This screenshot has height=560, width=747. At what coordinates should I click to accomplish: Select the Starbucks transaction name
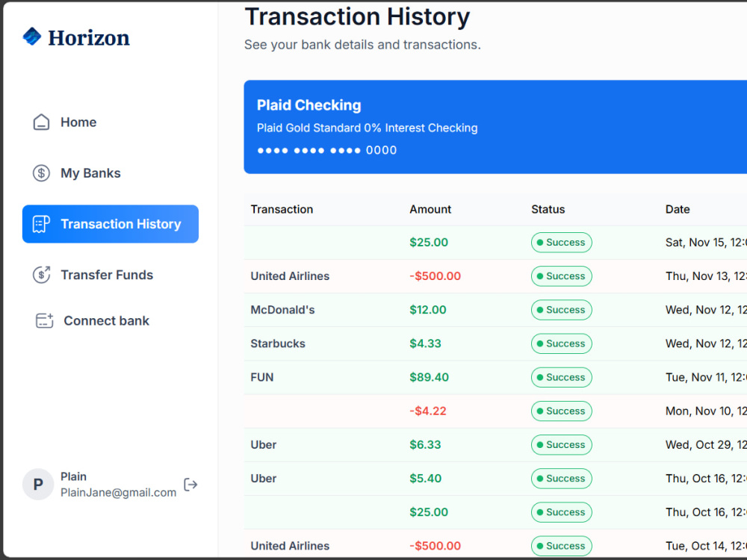point(278,343)
